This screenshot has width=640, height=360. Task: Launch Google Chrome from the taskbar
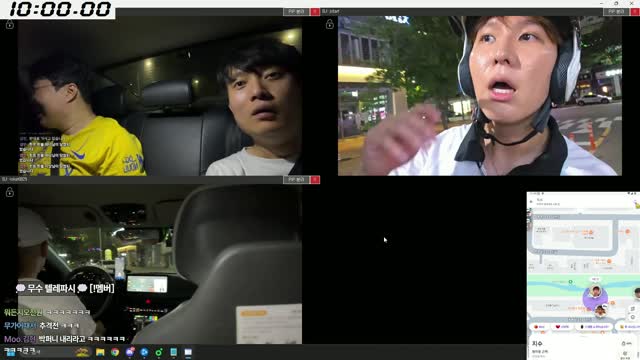click(115, 352)
